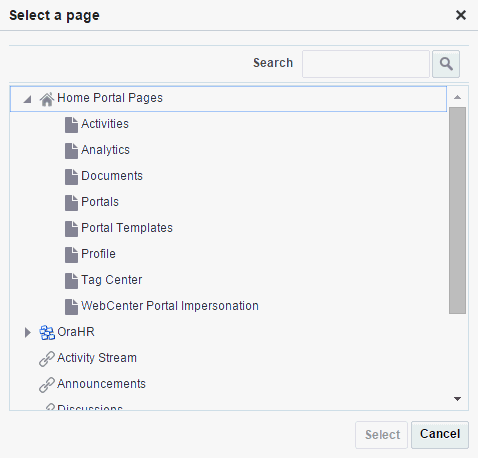Image resolution: width=478 pixels, height=458 pixels.
Task: Click the scrollbar down arrow
Action: point(457,399)
